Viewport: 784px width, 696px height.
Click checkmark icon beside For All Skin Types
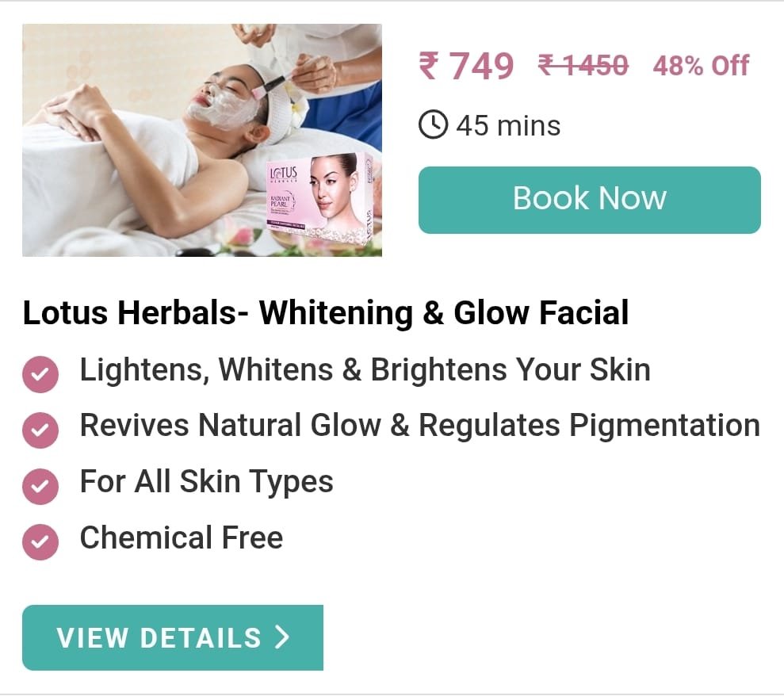[x=40, y=486]
